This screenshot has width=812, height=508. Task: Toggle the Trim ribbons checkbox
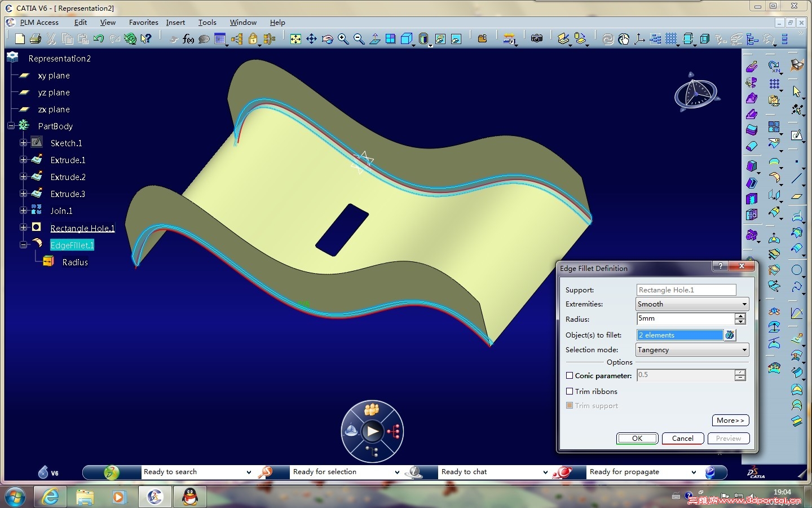[570, 391]
